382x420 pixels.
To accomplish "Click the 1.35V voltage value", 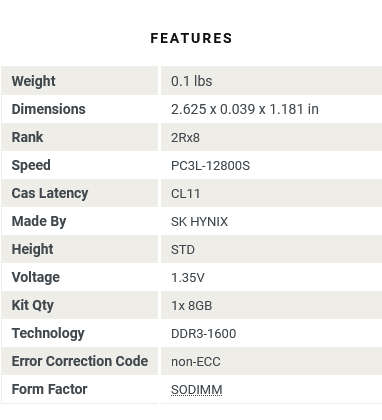I will click(x=188, y=278).
